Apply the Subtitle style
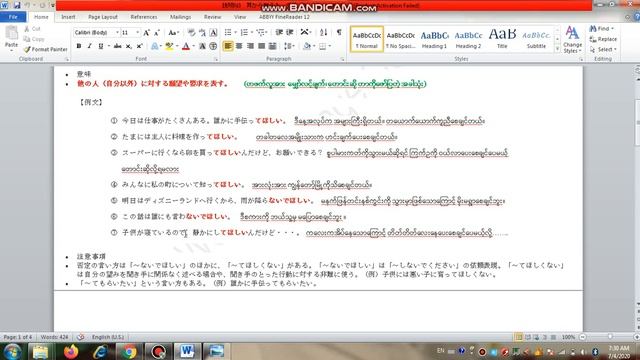This screenshot has width=640, height=360. pos(536,39)
